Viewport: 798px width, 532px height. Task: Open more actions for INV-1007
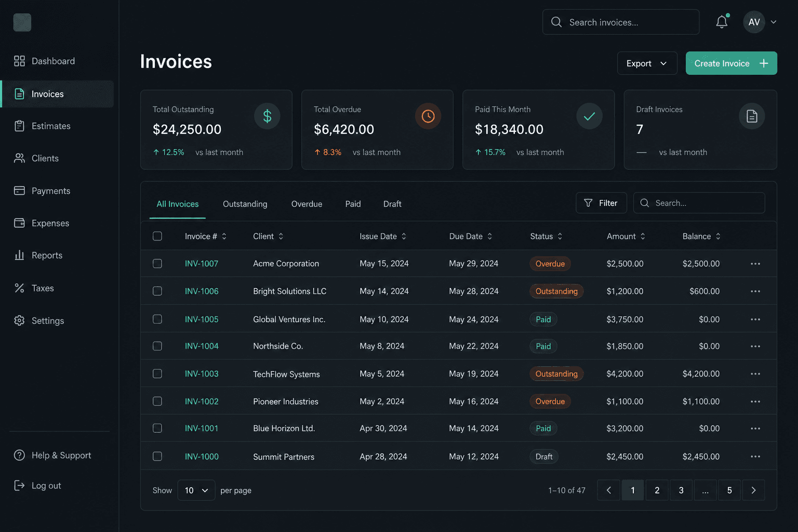coord(755,264)
